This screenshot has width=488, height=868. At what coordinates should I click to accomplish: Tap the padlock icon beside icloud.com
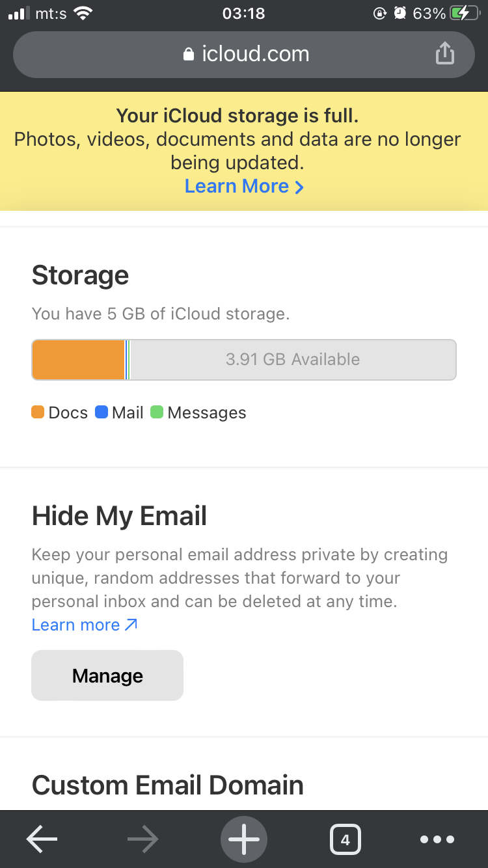188,54
